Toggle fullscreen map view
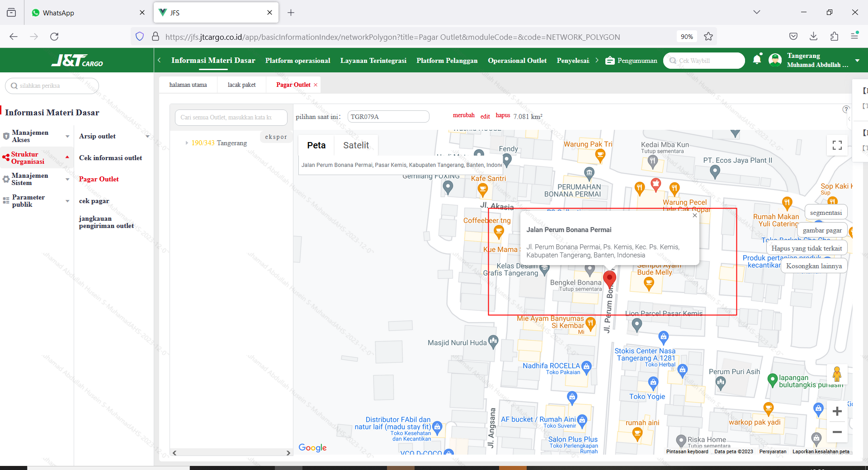This screenshot has width=868, height=470. [837, 145]
